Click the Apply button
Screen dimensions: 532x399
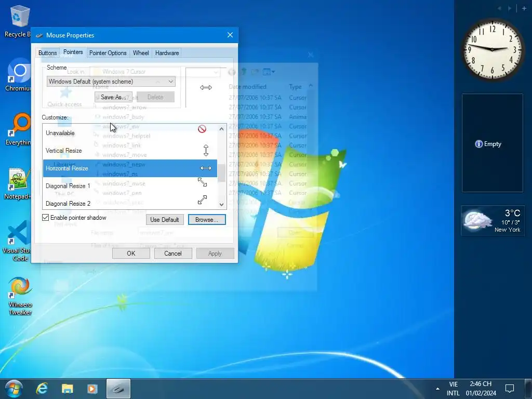coord(215,254)
